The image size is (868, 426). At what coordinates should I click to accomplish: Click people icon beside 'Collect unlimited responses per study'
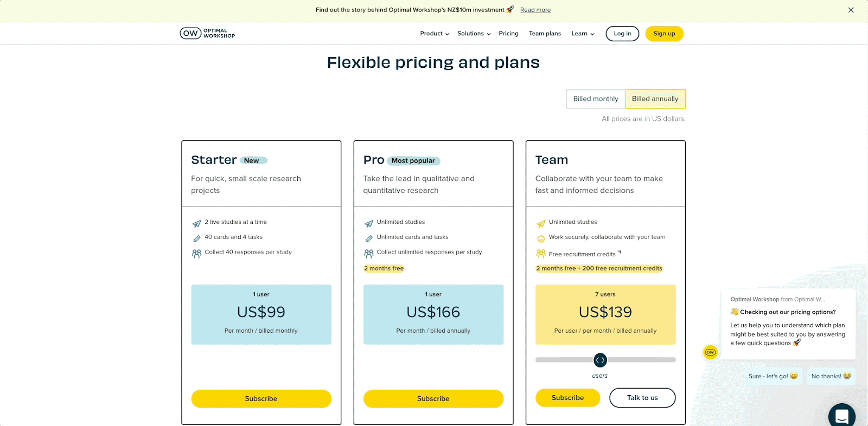click(369, 253)
